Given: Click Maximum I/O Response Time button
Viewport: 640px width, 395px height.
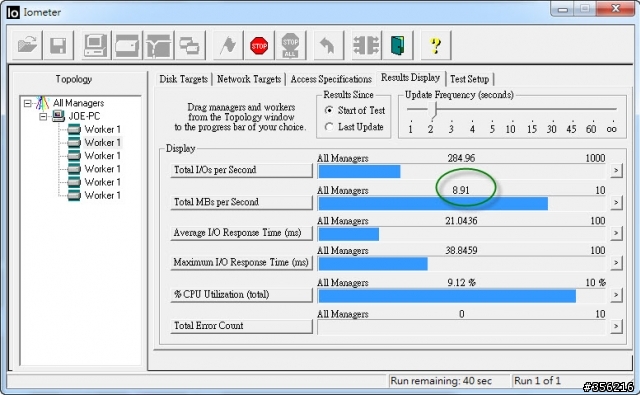Looking at the screenshot, I should [241, 262].
